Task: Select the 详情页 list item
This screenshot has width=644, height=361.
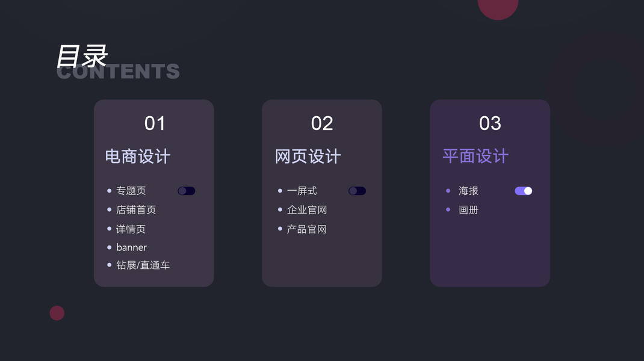Action: [x=131, y=229]
